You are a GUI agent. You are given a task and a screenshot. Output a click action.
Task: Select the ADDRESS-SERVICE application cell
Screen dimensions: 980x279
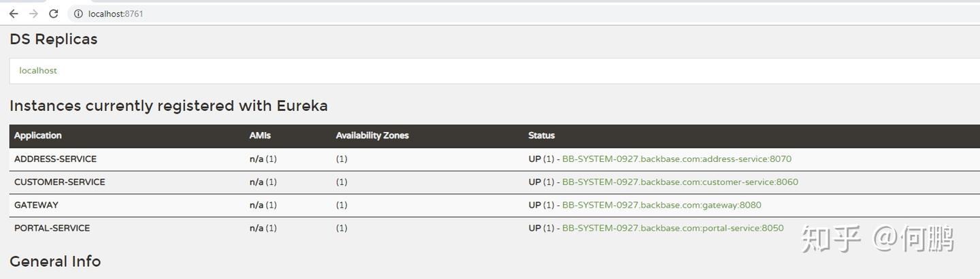click(x=55, y=159)
